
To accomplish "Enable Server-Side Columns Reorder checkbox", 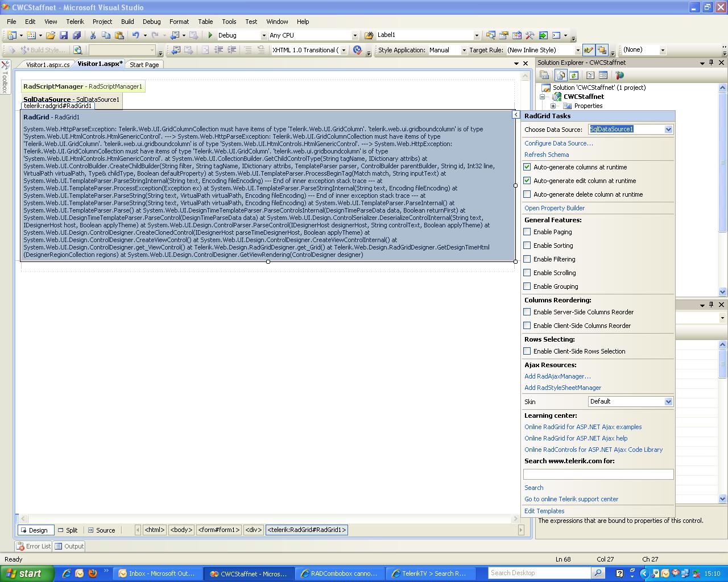I will pos(527,312).
